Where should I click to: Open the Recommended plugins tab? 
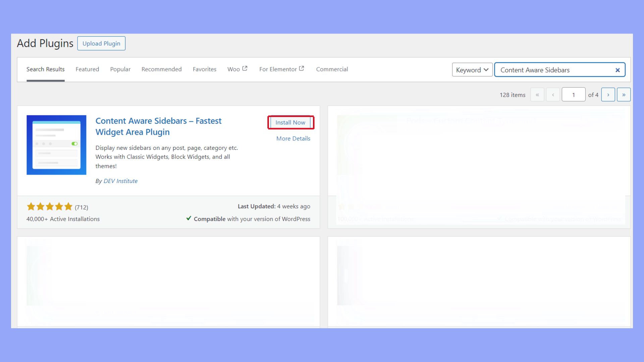pyautogui.click(x=161, y=69)
